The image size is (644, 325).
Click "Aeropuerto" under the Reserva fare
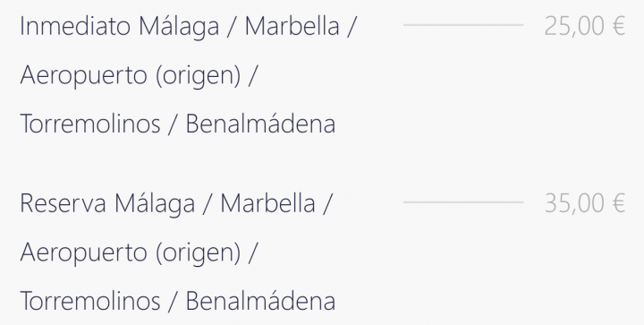pos(83,253)
